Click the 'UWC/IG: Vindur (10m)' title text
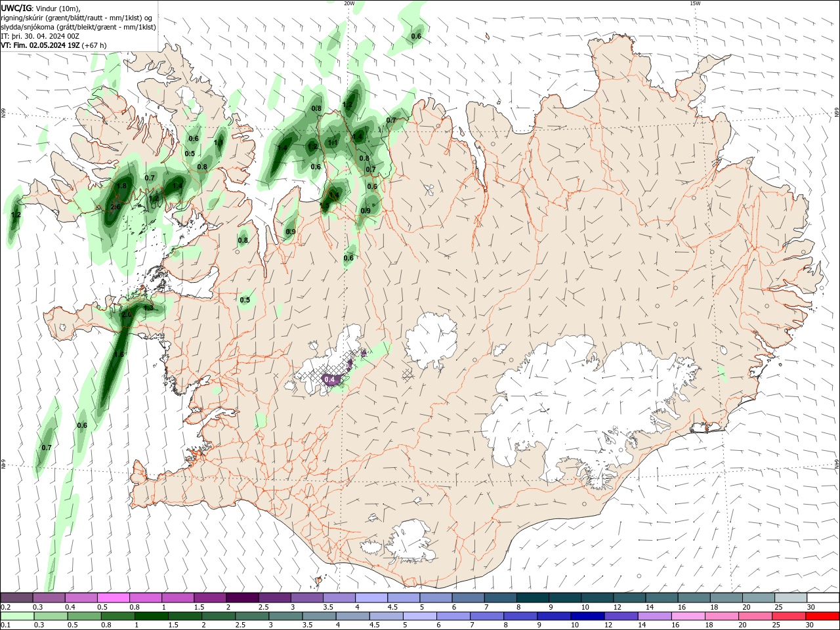840x630 pixels. tap(41, 8)
